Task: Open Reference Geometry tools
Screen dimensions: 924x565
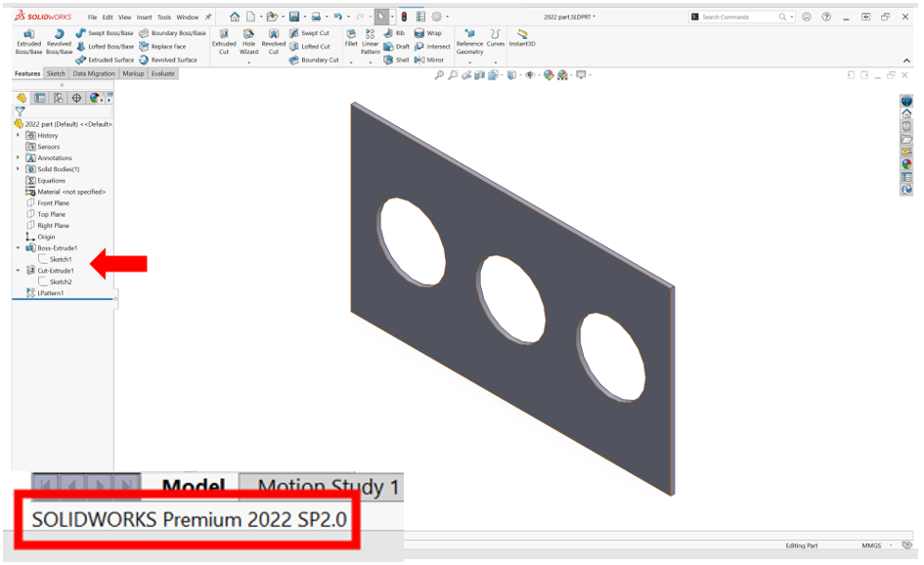Action: point(469,41)
